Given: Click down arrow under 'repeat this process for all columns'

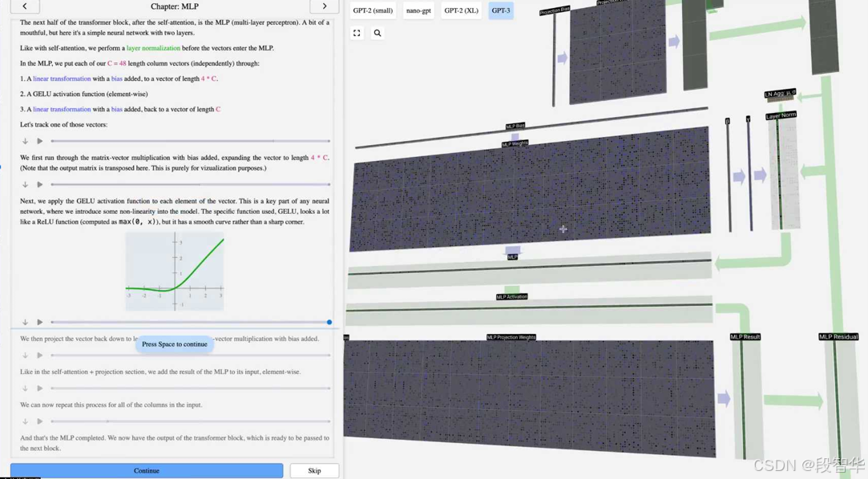Looking at the screenshot, I should 25,421.
